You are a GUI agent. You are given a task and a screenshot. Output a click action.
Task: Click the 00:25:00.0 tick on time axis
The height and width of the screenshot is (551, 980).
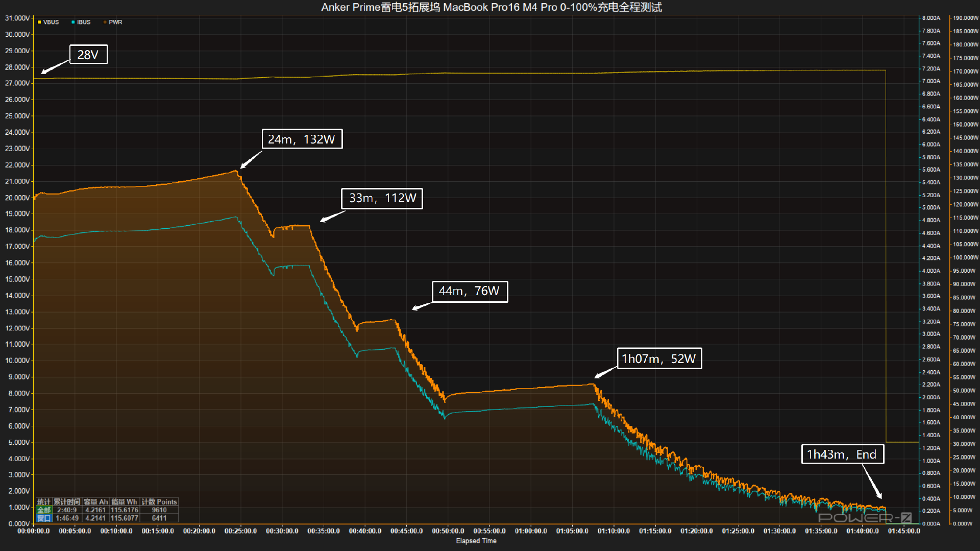[240, 531]
